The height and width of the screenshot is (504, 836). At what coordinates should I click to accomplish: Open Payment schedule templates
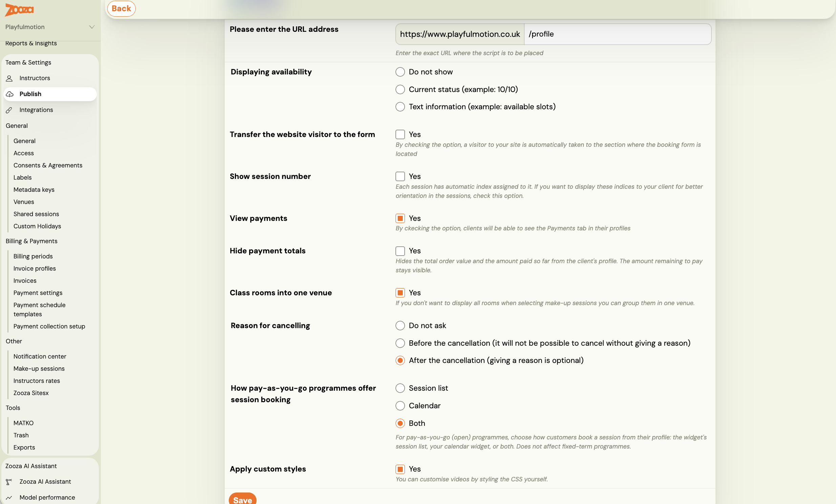point(40,310)
